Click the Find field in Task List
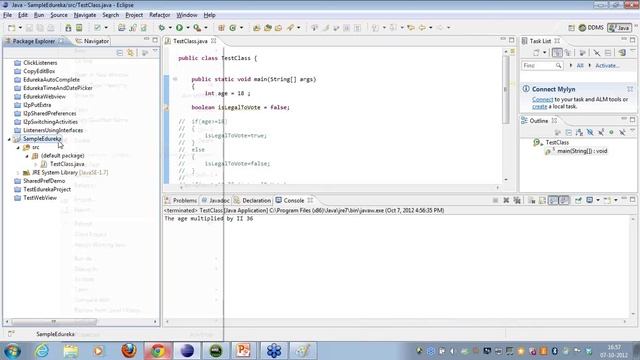Screen dimensions: 640x360 coord(542,66)
